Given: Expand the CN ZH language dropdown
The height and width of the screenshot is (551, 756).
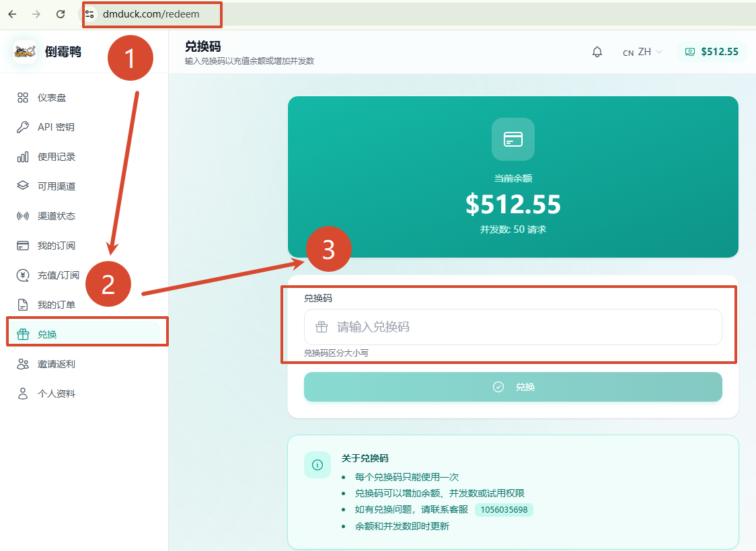Looking at the screenshot, I should (642, 52).
